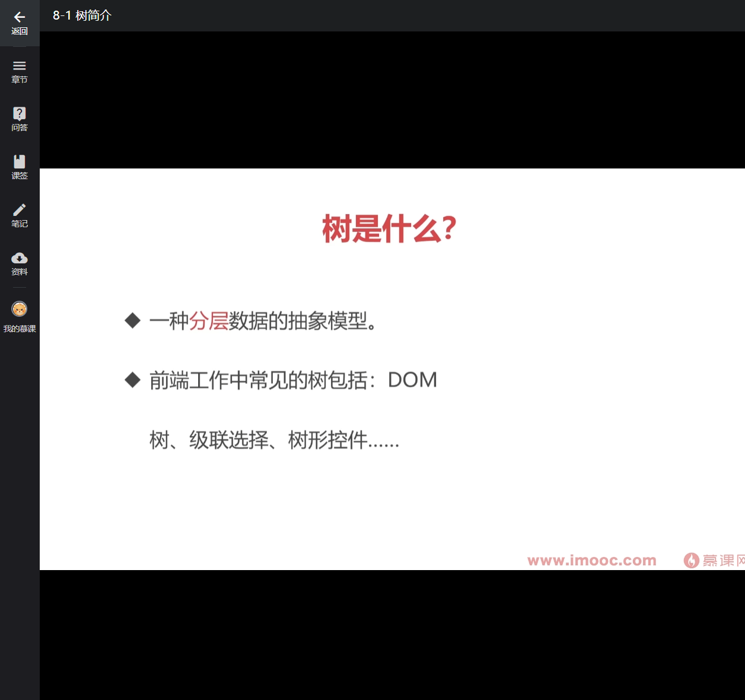
Task: Click the sidebar avatar thumbnail
Action: (x=20, y=308)
